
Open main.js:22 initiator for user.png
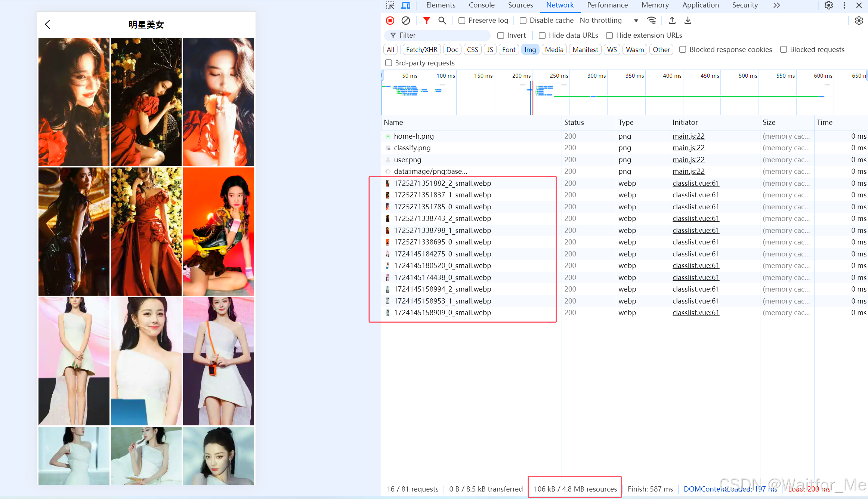click(x=688, y=160)
